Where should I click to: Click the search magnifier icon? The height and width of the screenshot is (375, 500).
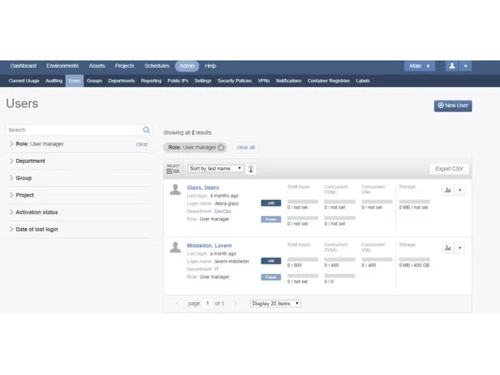tap(146, 130)
